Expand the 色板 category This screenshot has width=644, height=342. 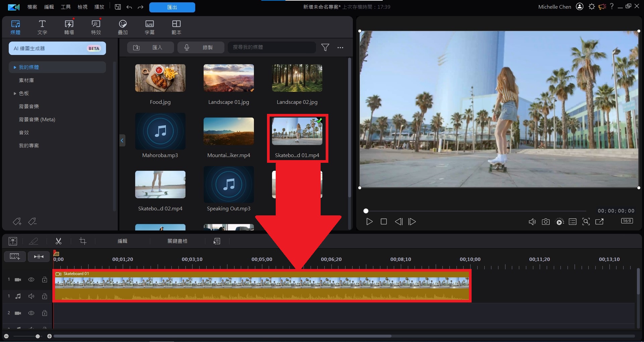coord(15,93)
